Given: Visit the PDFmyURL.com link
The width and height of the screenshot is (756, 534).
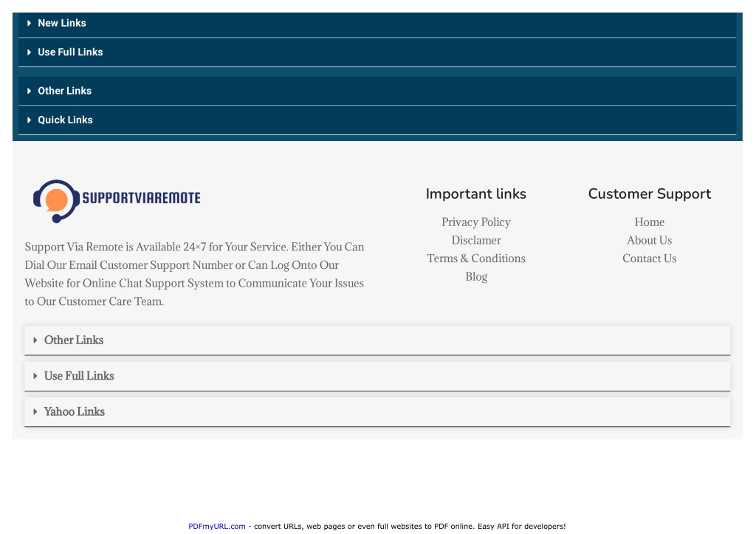Looking at the screenshot, I should tap(216, 527).
